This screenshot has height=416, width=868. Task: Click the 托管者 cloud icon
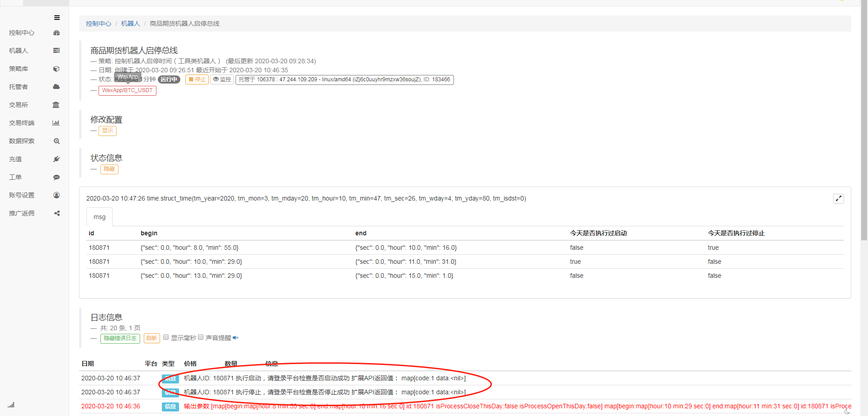tap(57, 87)
